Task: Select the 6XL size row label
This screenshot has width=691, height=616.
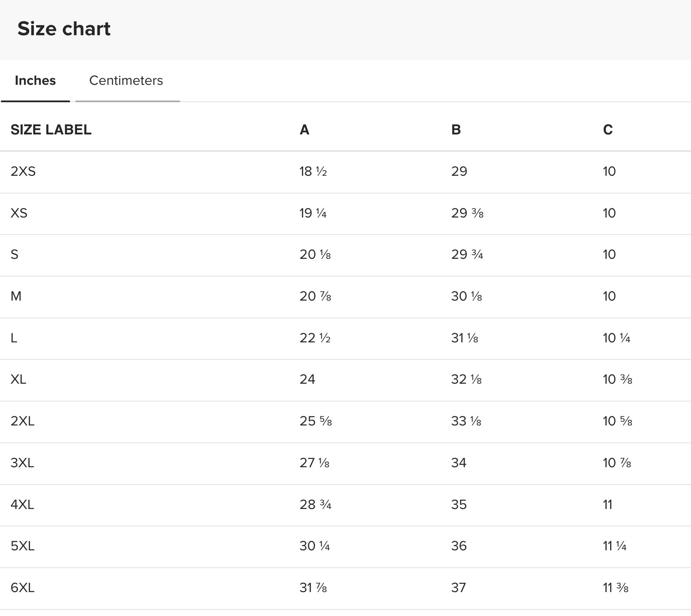Action: (23, 588)
